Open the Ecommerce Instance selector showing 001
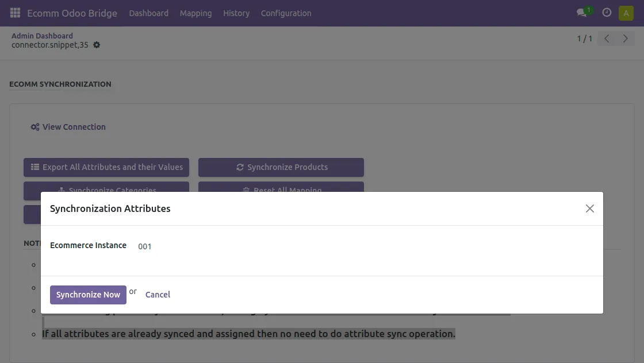The height and width of the screenshot is (363, 644). coord(144,246)
